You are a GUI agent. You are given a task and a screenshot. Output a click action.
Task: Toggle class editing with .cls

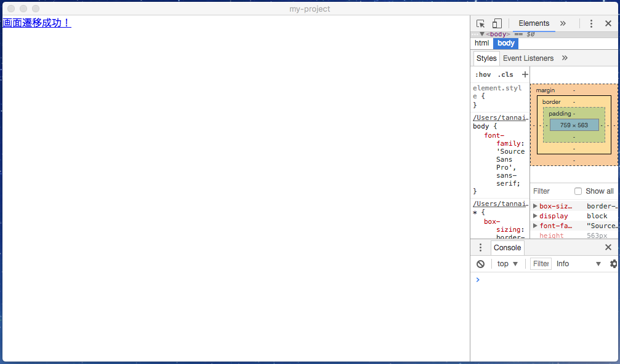(x=505, y=74)
